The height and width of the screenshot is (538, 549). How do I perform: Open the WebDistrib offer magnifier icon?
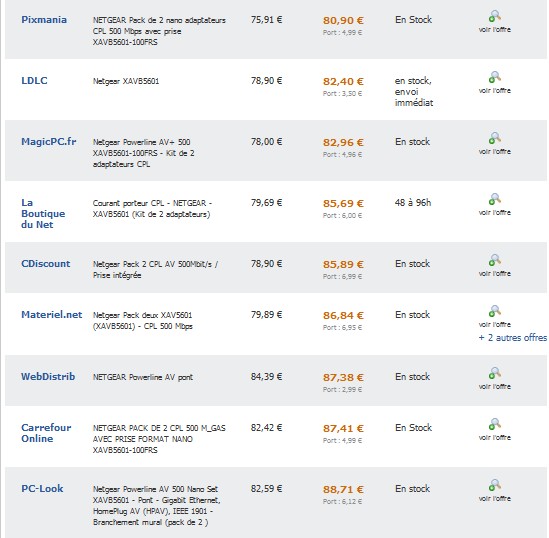[x=494, y=373]
